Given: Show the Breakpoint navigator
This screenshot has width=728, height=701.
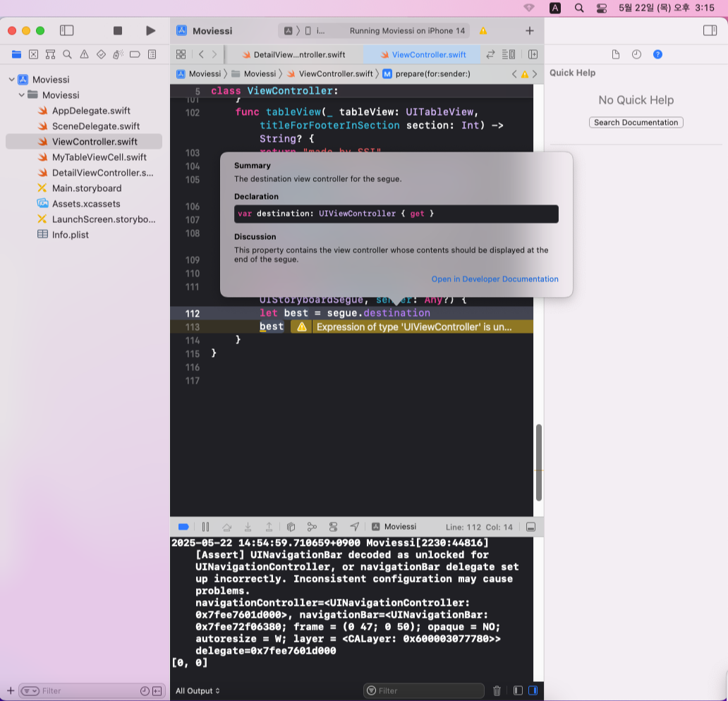Looking at the screenshot, I should [135, 54].
